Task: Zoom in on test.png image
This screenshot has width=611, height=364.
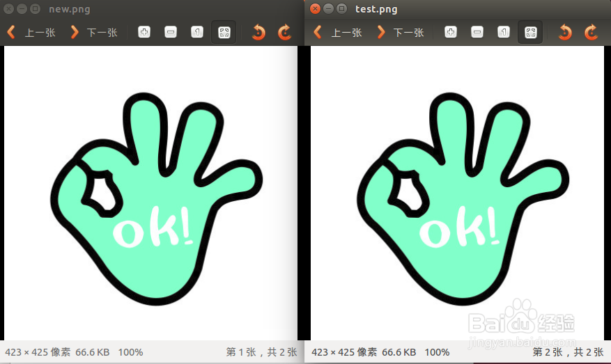Action: click(x=451, y=32)
